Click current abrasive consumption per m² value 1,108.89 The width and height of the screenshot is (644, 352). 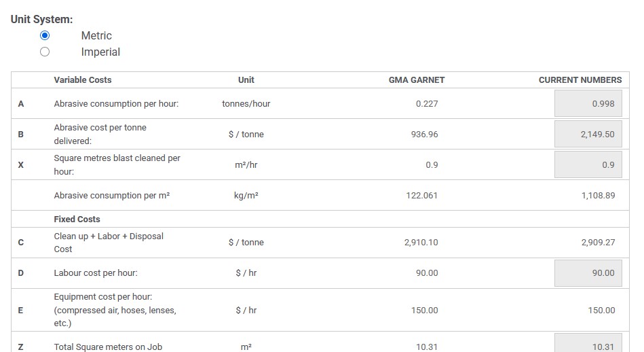[598, 196]
